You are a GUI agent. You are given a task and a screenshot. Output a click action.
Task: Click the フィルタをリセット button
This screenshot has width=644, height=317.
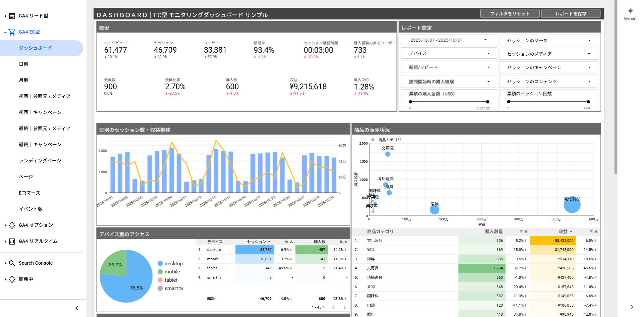tap(509, 14)
